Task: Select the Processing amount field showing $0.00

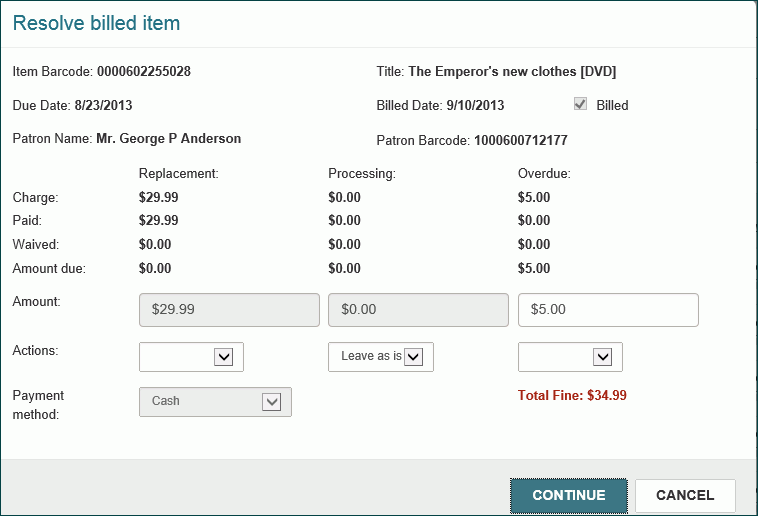Action: (x=418, y=310)
